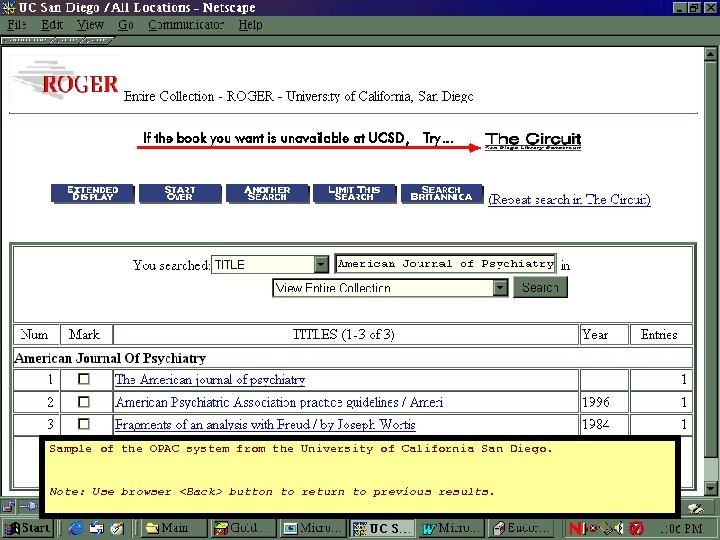Switch to the Eudora taskbar window
The height and width of the screenshot is (540, 720).
point(521,528)
